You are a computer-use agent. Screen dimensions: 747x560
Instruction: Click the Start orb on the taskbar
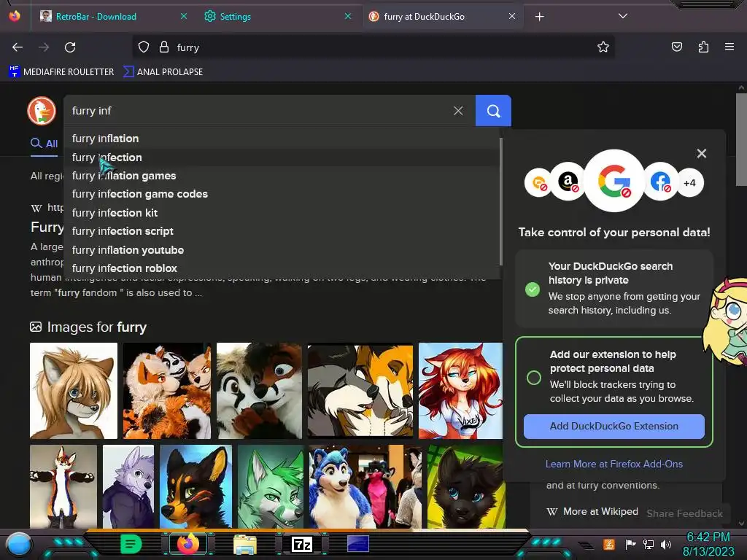[18, 545]
